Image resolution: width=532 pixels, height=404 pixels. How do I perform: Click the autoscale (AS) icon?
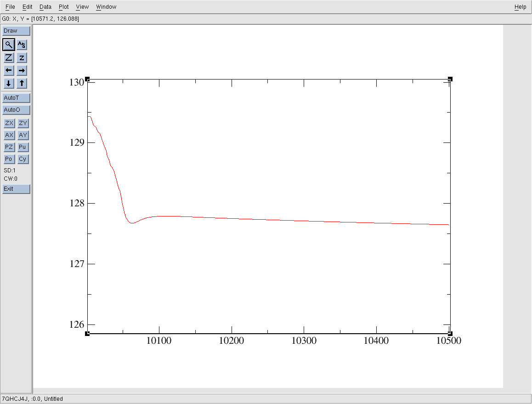tap(22, 45)
